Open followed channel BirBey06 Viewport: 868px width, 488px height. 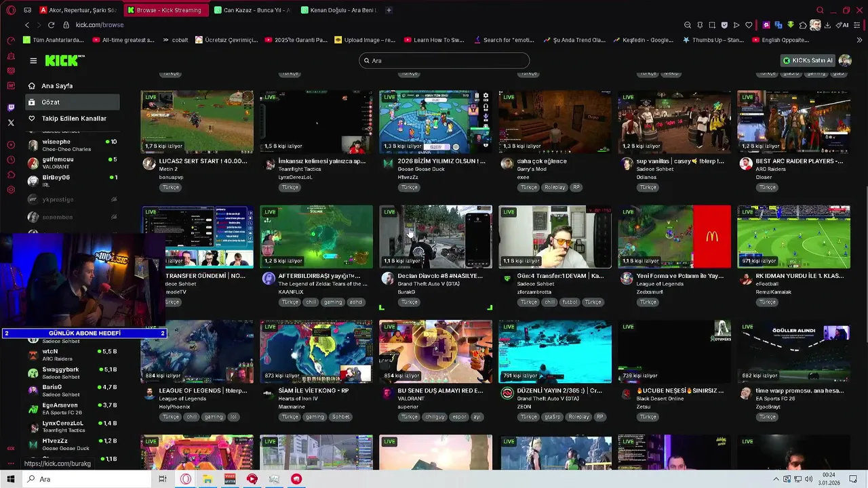pos(72,181)
